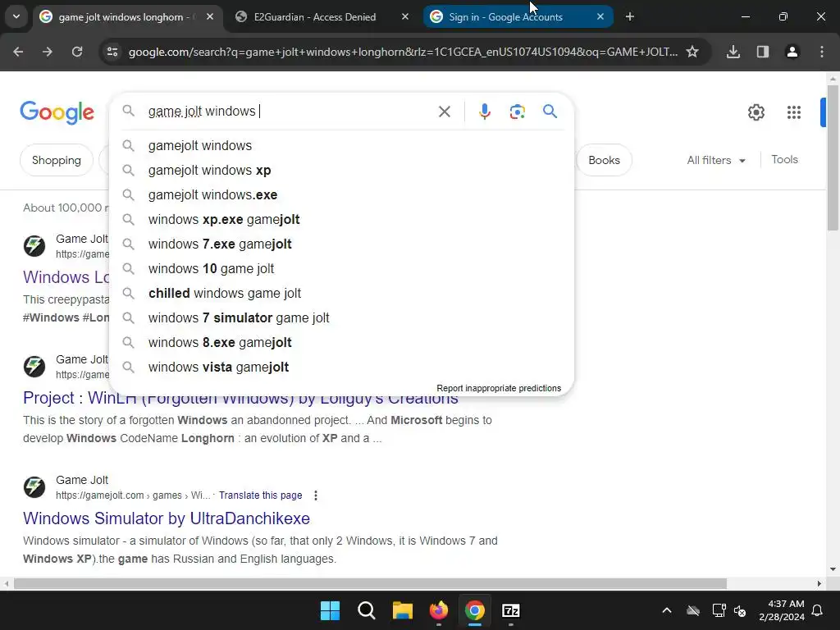Close the game jolt windows longhorn tab
840x630 pixels.
pos(210,16)
